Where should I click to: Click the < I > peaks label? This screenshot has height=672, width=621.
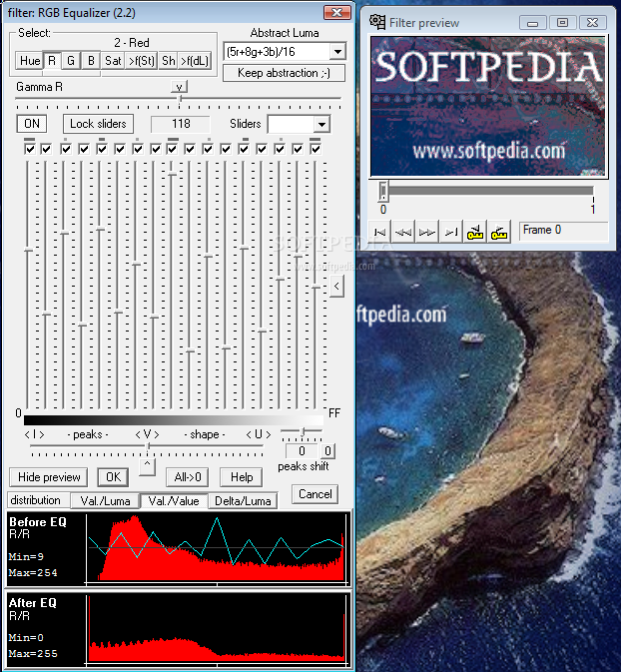pyautogui.click(x=34, y=434)
